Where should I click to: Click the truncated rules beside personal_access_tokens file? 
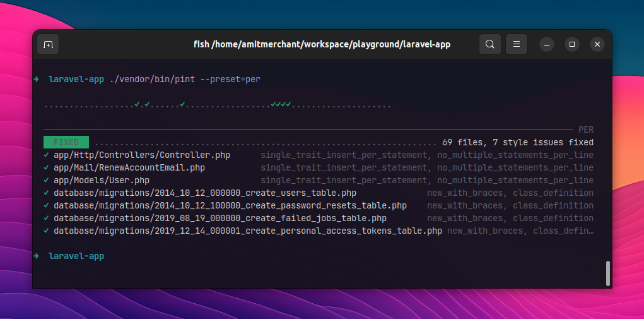click(520, 231)
